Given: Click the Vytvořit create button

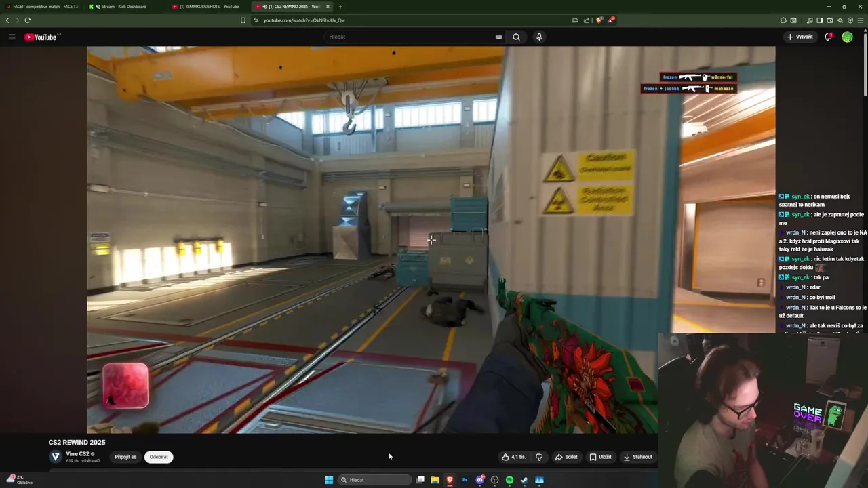Looking at the screenshot, I should (x=800, y=37).
